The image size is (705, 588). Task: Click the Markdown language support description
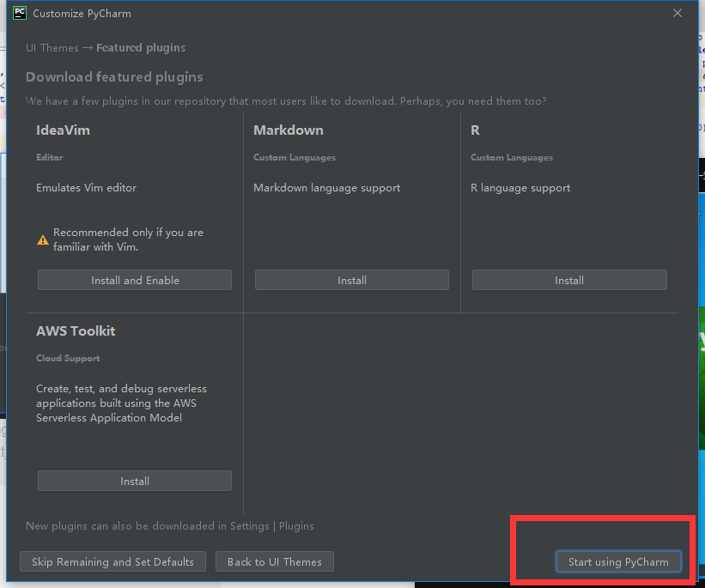[x=327, y=188]
